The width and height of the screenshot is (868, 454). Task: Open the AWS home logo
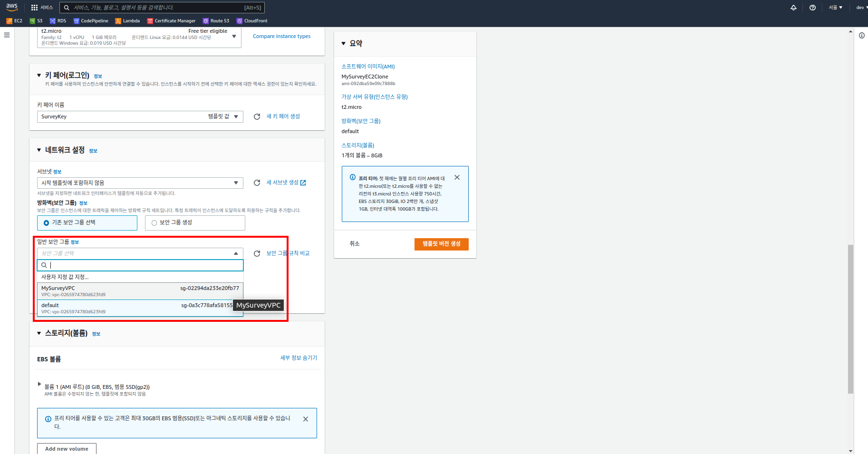coord(12,7)
